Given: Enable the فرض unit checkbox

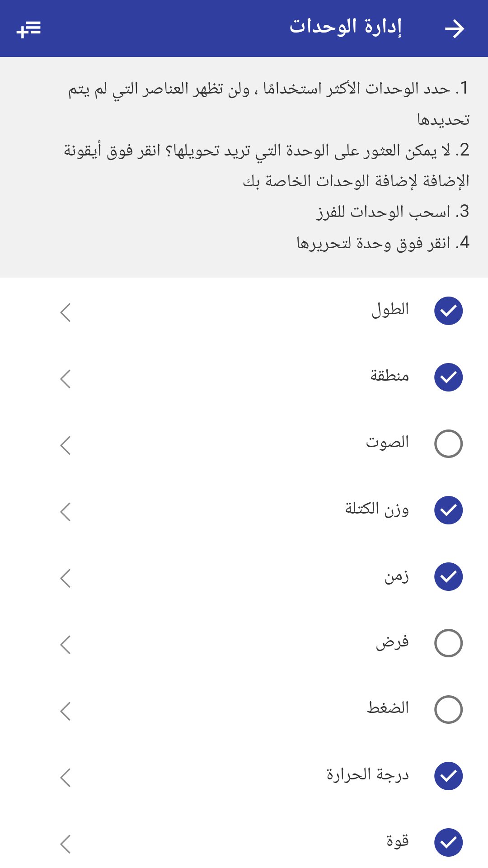Looking at the screenshot, I should coord(448,643).
